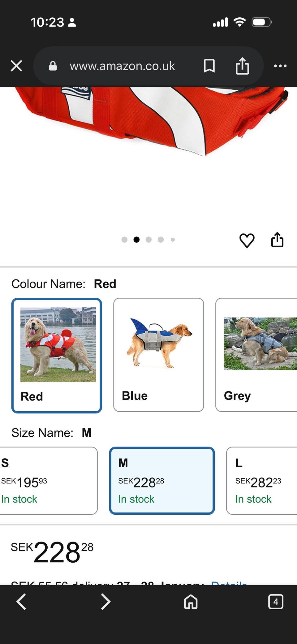Tap the browser home icon
Screen dimensions: 297x644
[191, 602]
